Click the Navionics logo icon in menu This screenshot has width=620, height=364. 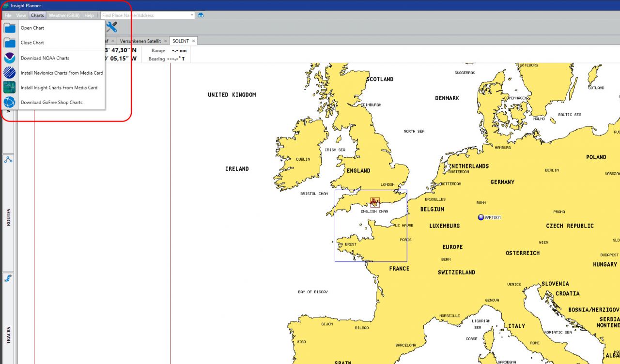pyautogui.click(x=10, y=73)
